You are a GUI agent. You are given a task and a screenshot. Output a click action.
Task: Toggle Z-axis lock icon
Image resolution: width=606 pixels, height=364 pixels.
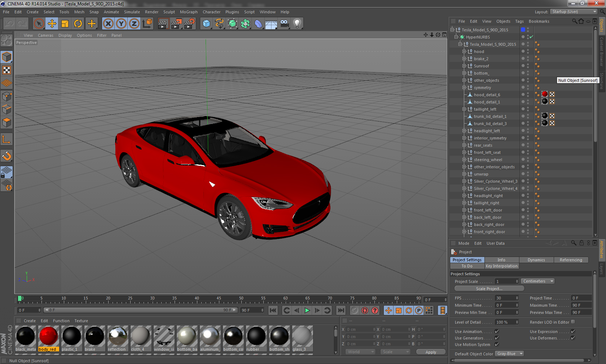[x=134, y=24]
